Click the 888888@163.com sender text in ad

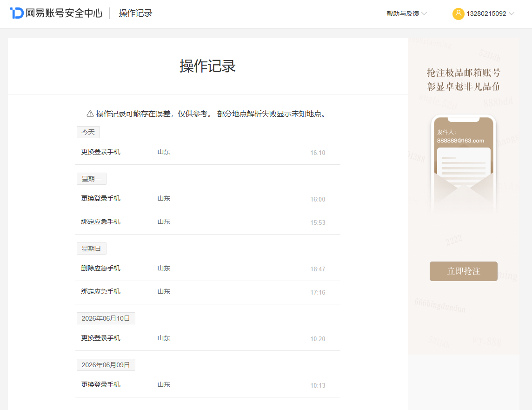(460, 141)
